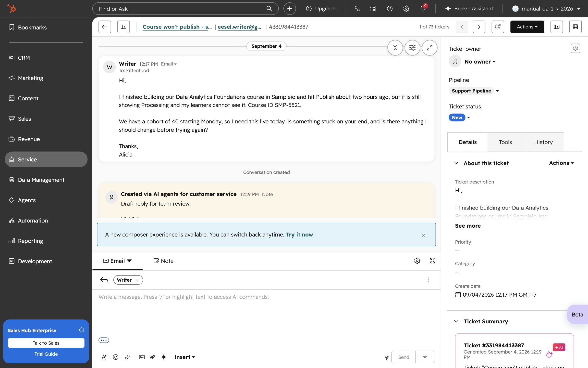
Task: Insert a link in the message
Action: tap(127, 357)
